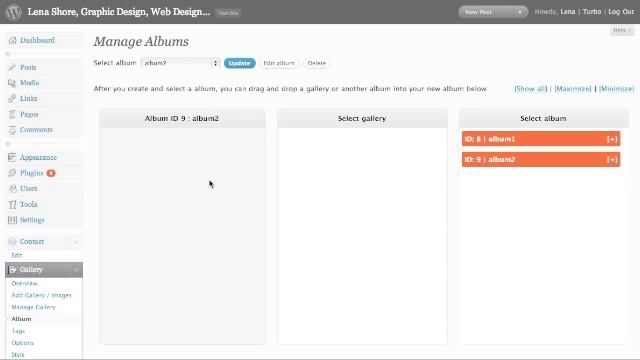
Task: Open Manage Gallery submenu item
Action: pyautogui.click(x=33, y=307)
